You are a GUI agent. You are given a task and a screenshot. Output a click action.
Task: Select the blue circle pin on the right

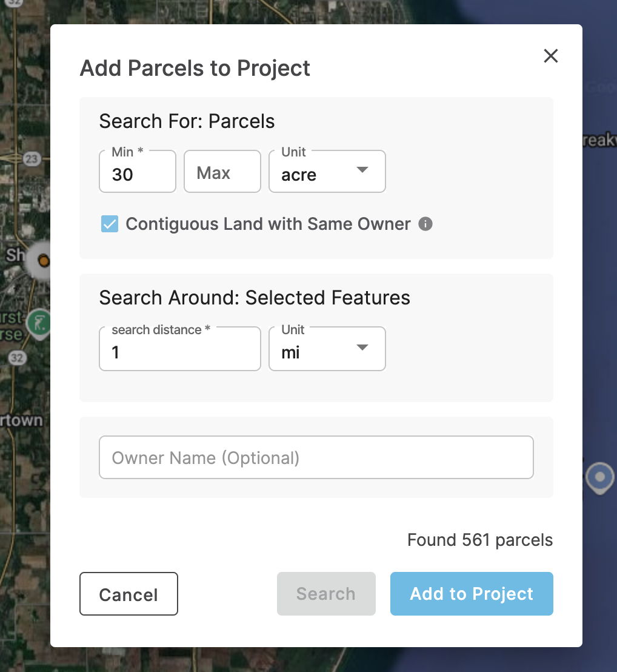pyautogui.click(x=599, y=477)
